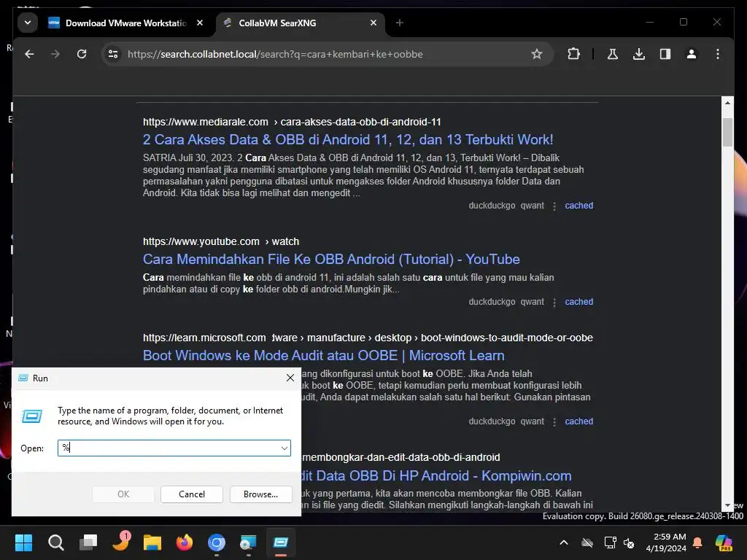Open the clock showing 2:59 AM
Viewport: 747px width, 560px height.
pyautogui.click(x=666, y=542)
